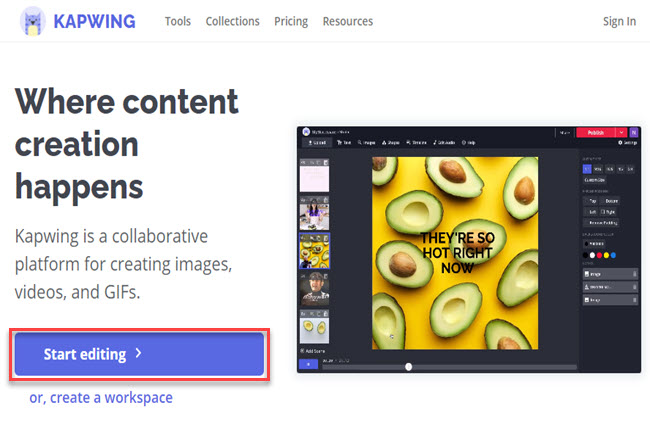Select the man portrait scene thumbnail
The image size is (650, 430).
(314, 289)
